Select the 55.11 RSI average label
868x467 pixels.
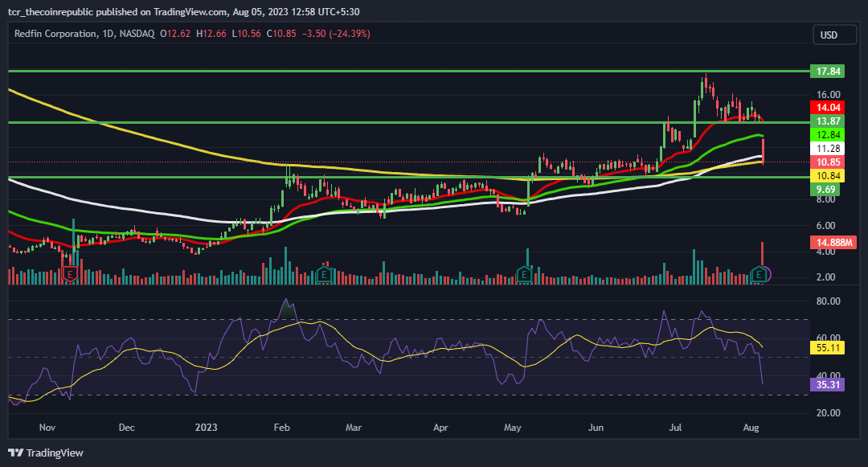coord(828,348)
